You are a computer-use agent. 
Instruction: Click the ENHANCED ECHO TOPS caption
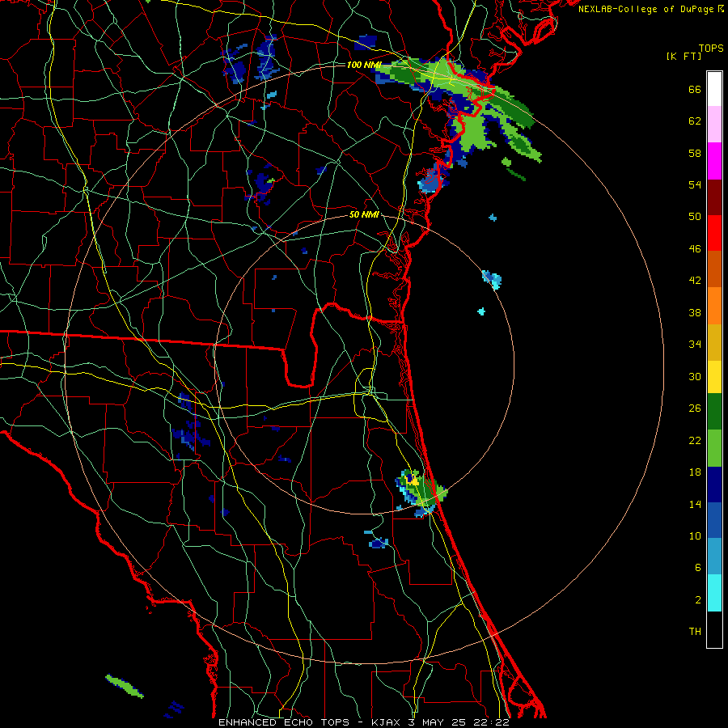[x=284, y=722]
